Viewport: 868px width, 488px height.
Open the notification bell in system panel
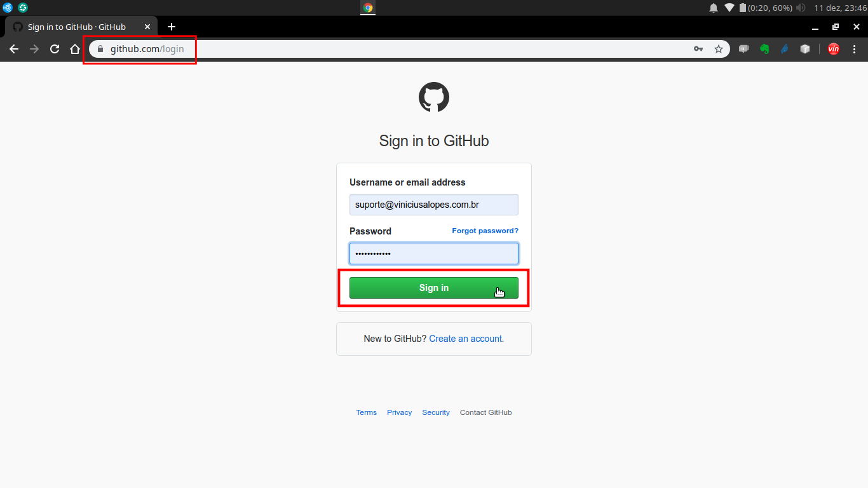click(x=714, y=8)
